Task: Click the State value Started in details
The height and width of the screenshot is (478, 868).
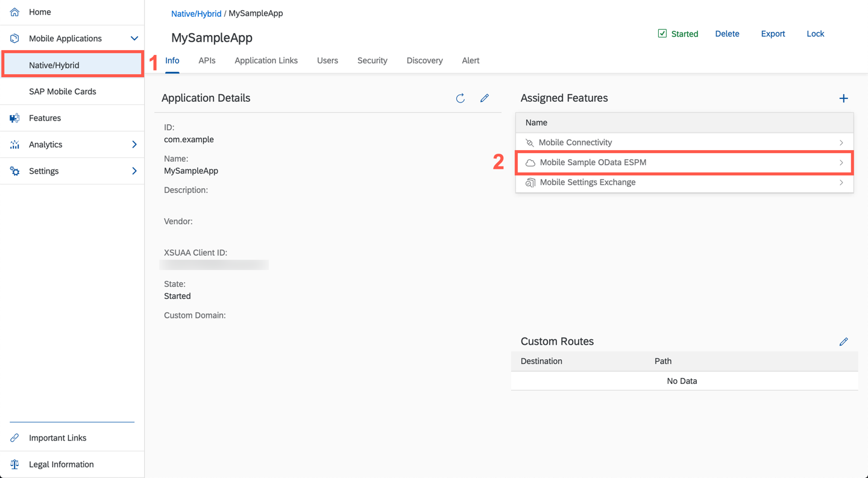Action: click(177, 297)
